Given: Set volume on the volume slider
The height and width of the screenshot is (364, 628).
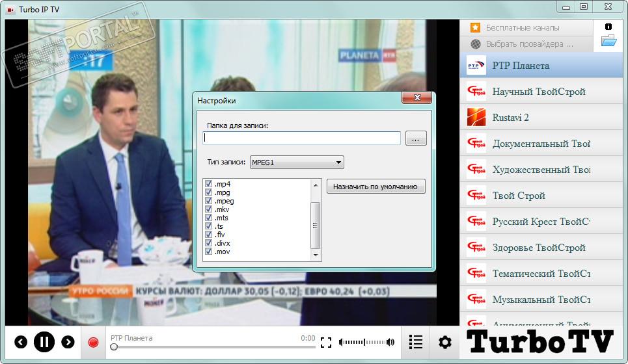Looking at the screenshot, I should (364, 342).
